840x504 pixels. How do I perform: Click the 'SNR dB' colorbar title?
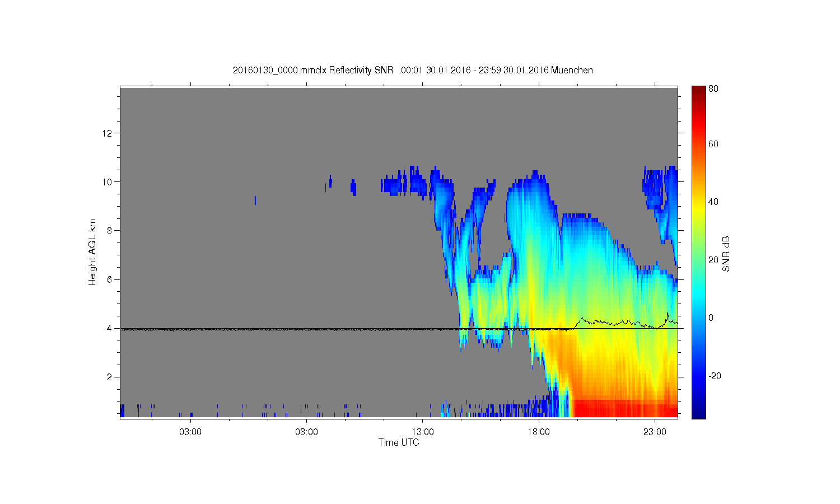(726, 254)
